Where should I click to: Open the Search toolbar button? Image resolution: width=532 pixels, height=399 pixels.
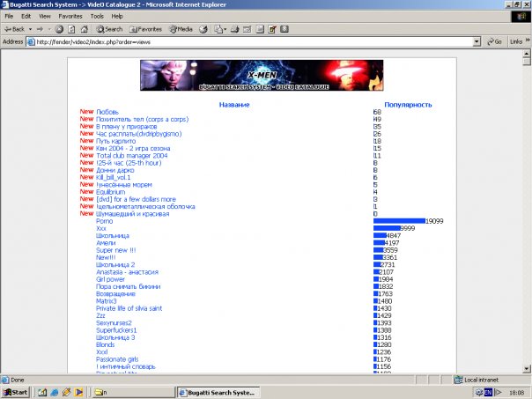[x=109, y=28]
